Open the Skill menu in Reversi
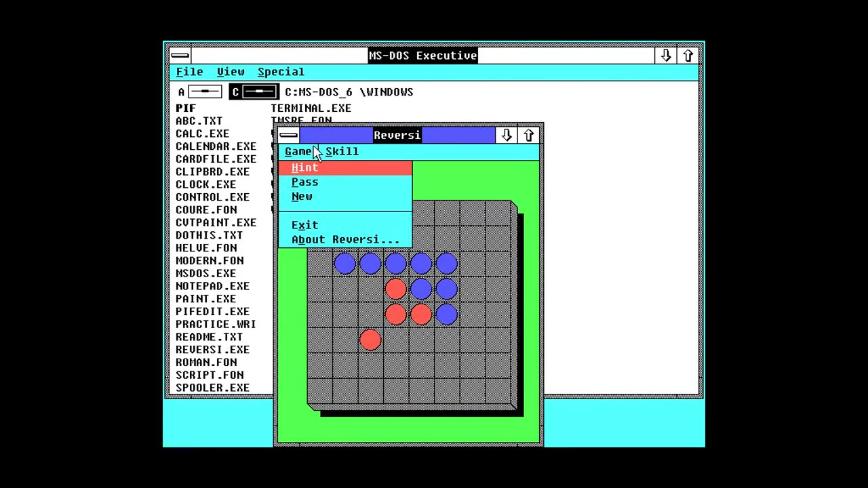The image size is (868, 488). (342, 152)
